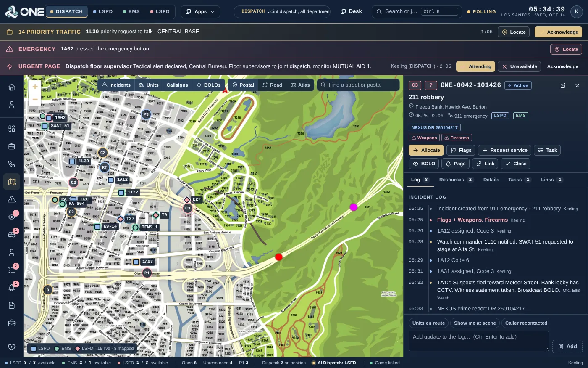
Task: Click the red marker on the freeway
Action: (x=278, y=257)
